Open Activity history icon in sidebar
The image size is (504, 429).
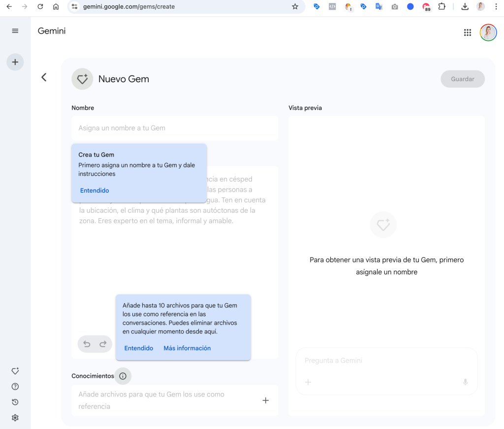point(15,402)
